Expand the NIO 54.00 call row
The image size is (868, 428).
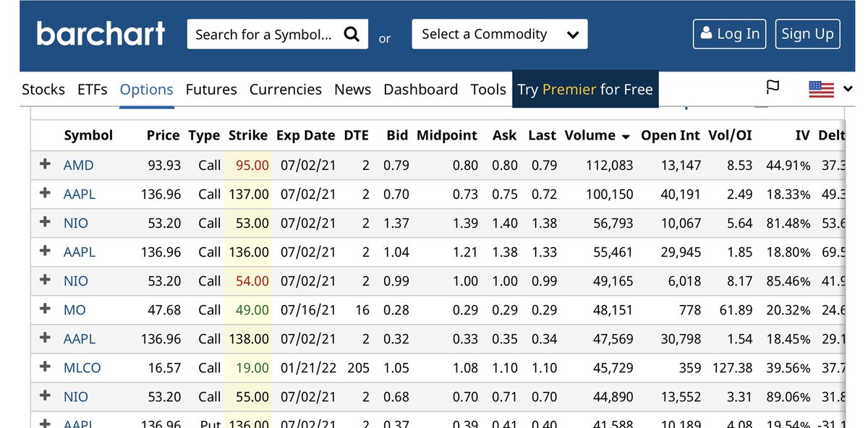pos(45,280)
